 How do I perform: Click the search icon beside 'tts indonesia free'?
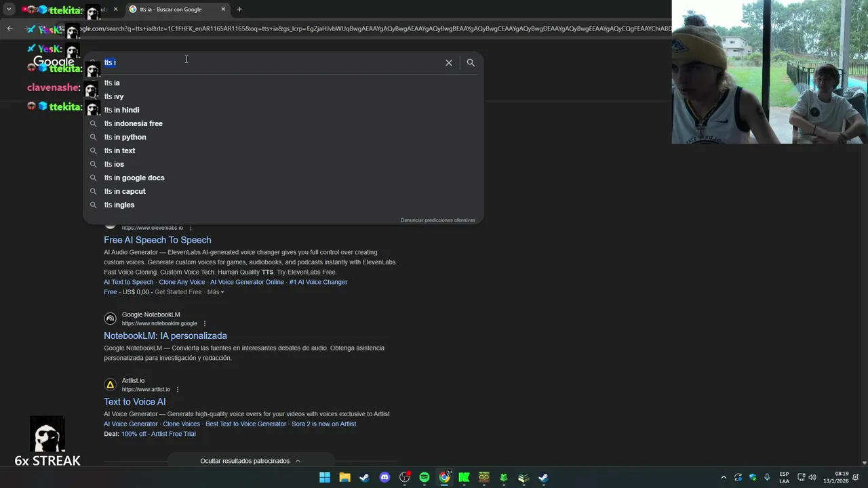[94, 123]
